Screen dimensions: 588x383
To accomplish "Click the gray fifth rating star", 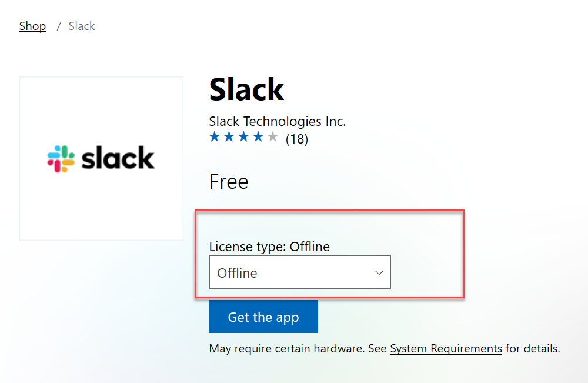I will pos(273,137).
